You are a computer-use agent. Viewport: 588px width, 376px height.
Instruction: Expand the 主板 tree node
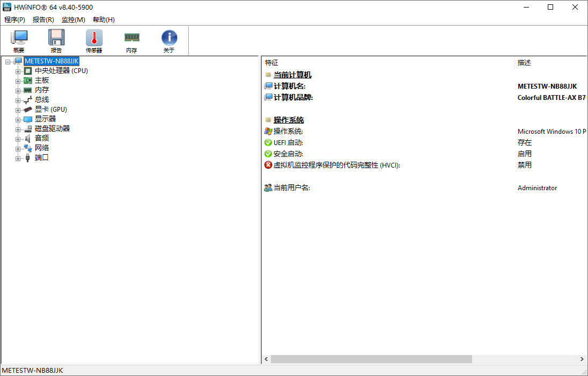(18, 80)
